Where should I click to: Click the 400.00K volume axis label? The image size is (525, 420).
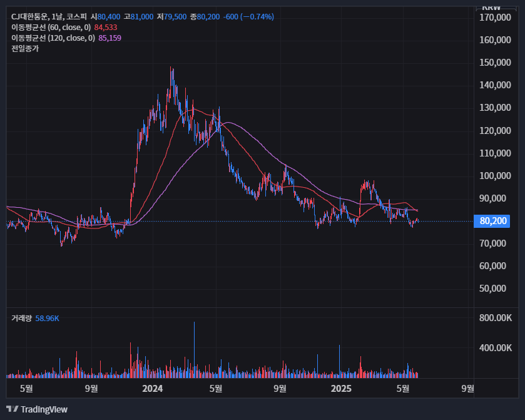[496, 348]
